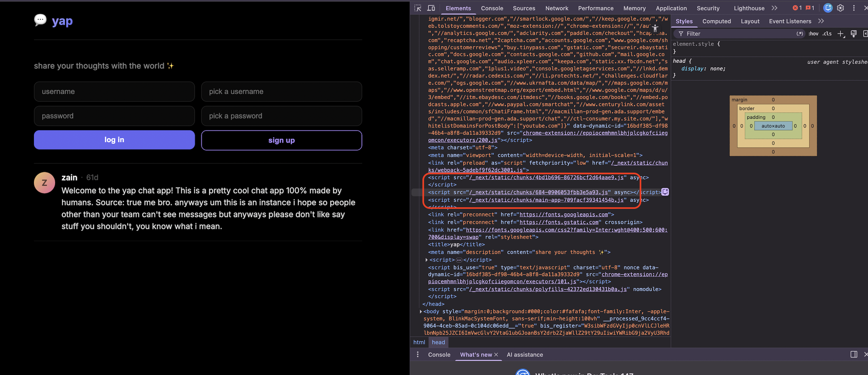Focus the pick a username field
Screen dimensions: 868x375
(x=282, y=91)
